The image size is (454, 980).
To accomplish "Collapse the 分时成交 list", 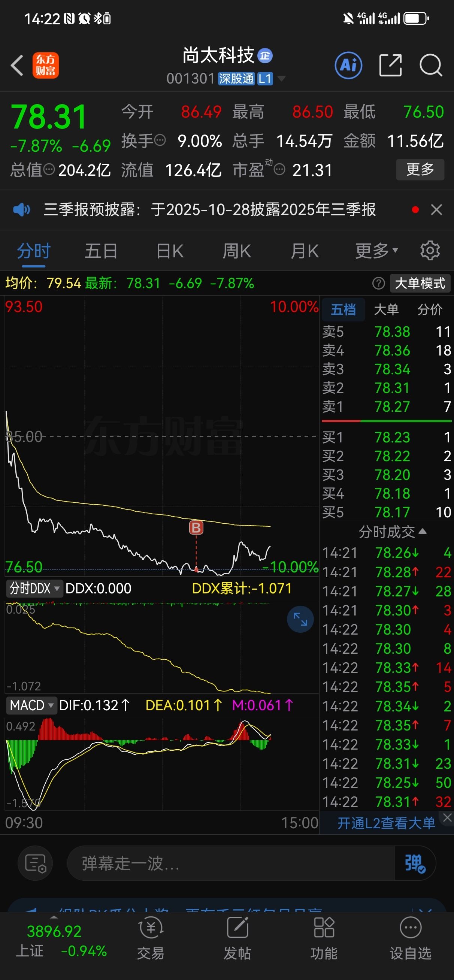I will [x=392, y=532].
